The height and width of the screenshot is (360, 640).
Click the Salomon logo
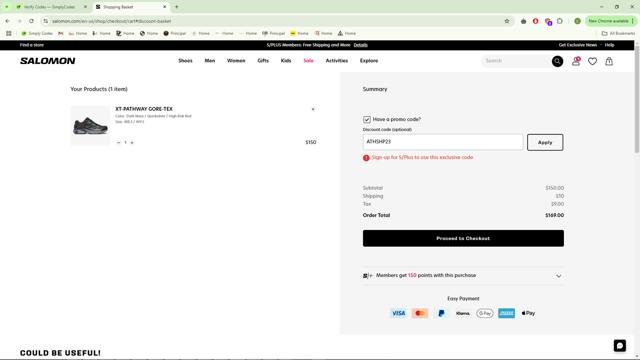pos(47,61)
